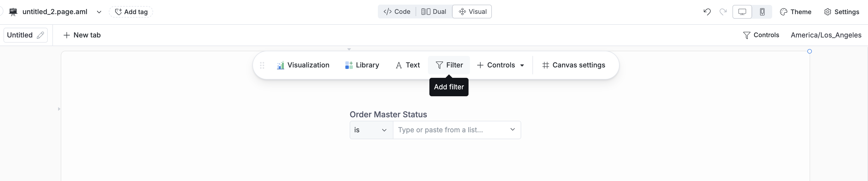Screen dimensions: 868x181
Task: Insert a Text block
Action: point(408,65)
